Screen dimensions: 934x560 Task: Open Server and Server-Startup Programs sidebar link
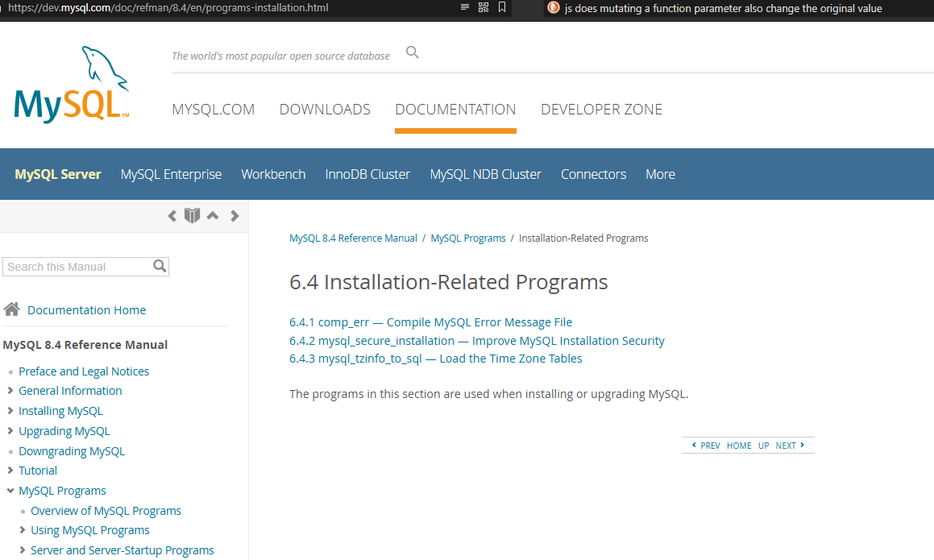122,550
